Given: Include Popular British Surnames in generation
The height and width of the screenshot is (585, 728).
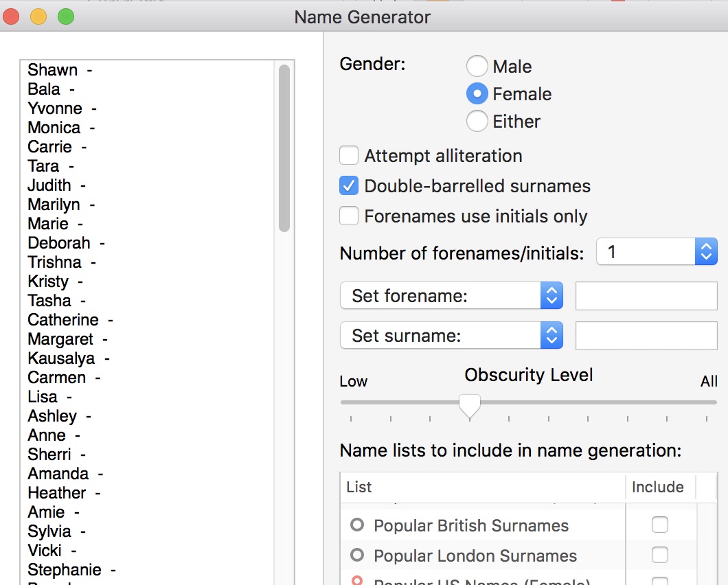Looking at the screenshot, I should point(659,525).
